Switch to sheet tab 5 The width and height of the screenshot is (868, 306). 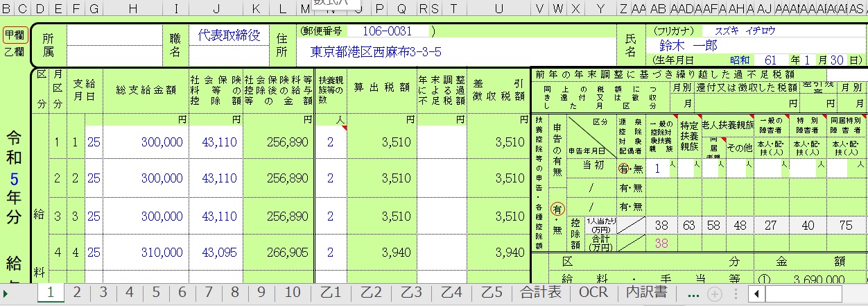[x=156, y=292]
